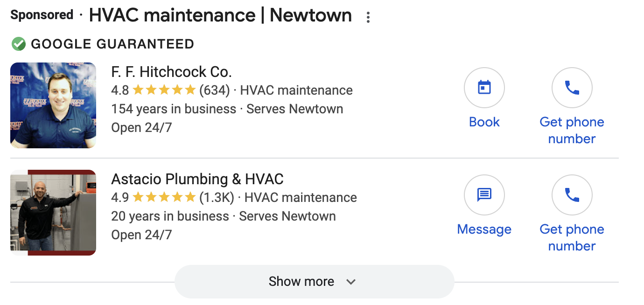The image size is (644, 305).
Task: Click Astacio Plumbing photo thumbnail
Action: 53,213
